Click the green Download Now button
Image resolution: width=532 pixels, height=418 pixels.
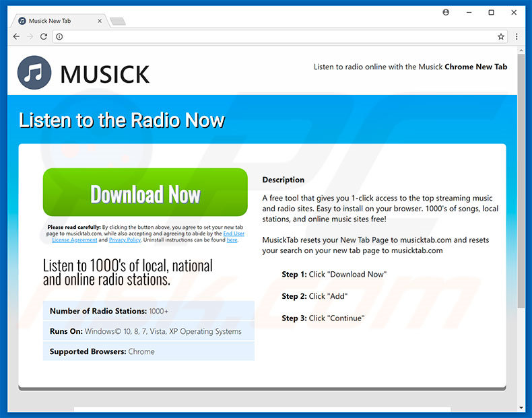pos(145,193)
